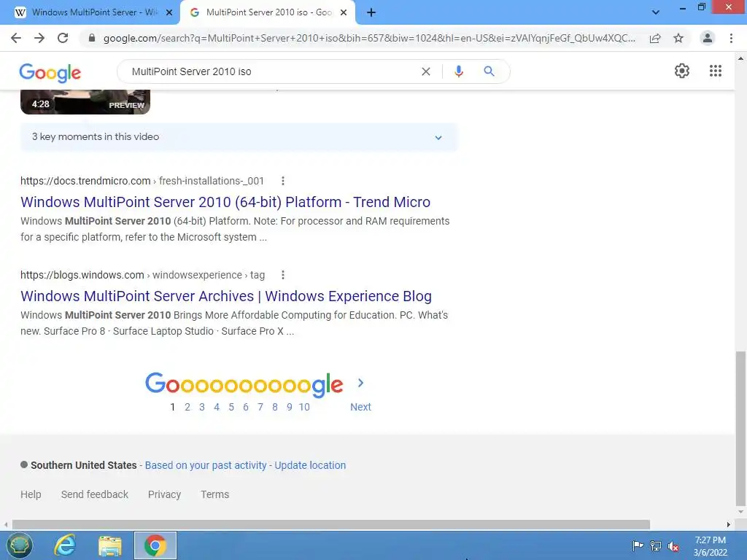Open the Chrome three-dot menu
Screen dimensions: 747x560
(x=731, y=38)
